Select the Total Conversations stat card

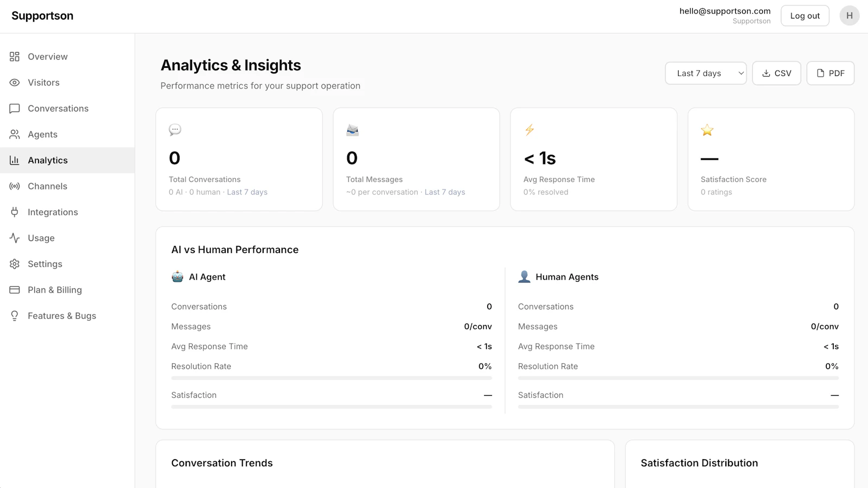pyautogui.click(x=239, y=159)
